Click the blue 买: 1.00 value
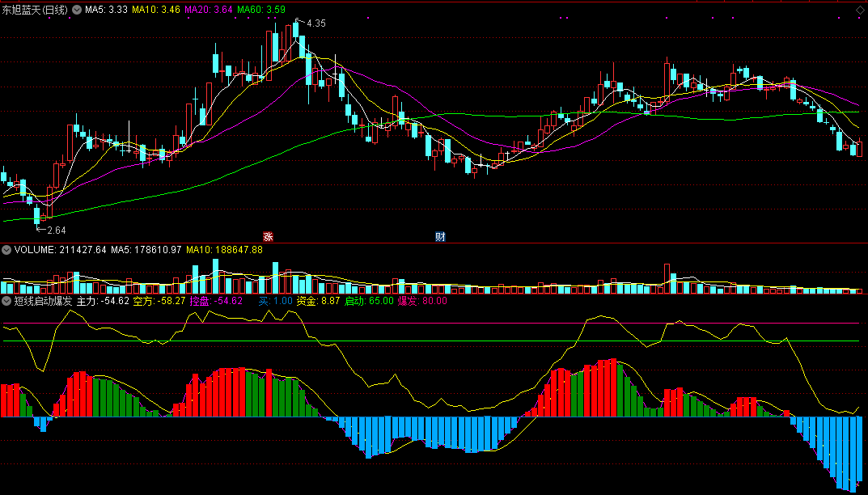Viewport: 868px width, 495px height. [275, 301]
